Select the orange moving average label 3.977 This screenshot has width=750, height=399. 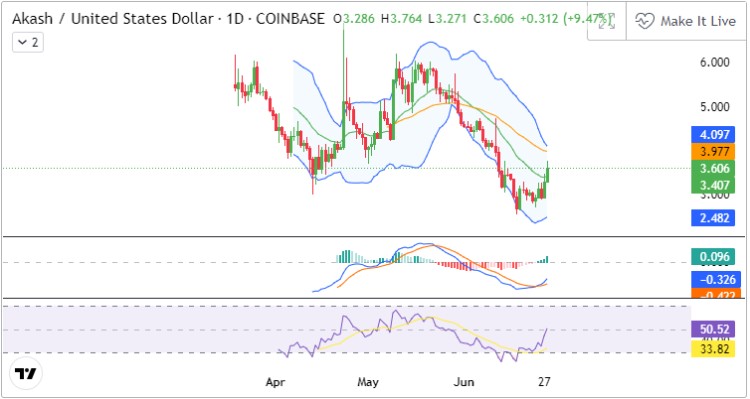[713, 152]
